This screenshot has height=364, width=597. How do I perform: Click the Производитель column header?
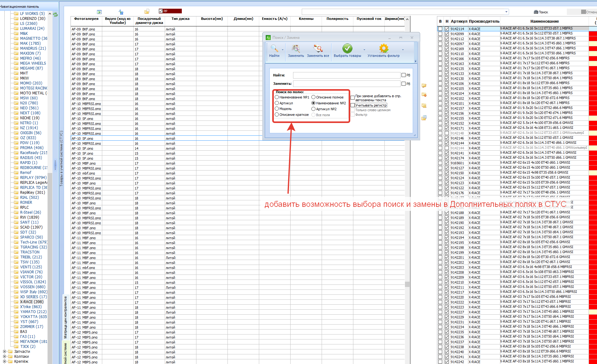click(484, 21)
